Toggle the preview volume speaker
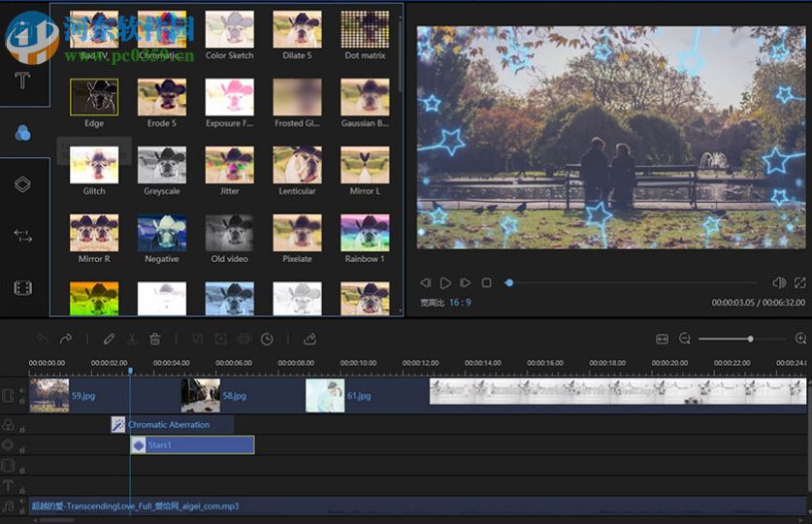 tap(778, 282)
